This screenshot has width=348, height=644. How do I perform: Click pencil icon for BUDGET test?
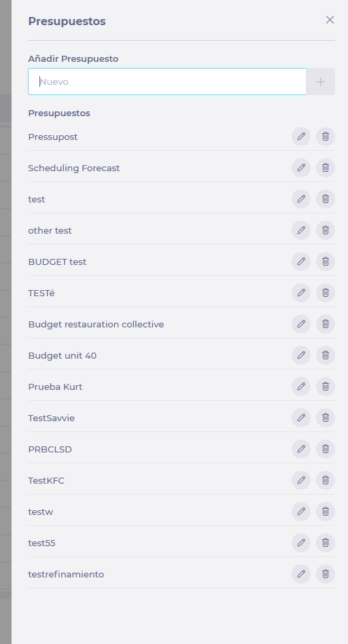coord(301,262)
